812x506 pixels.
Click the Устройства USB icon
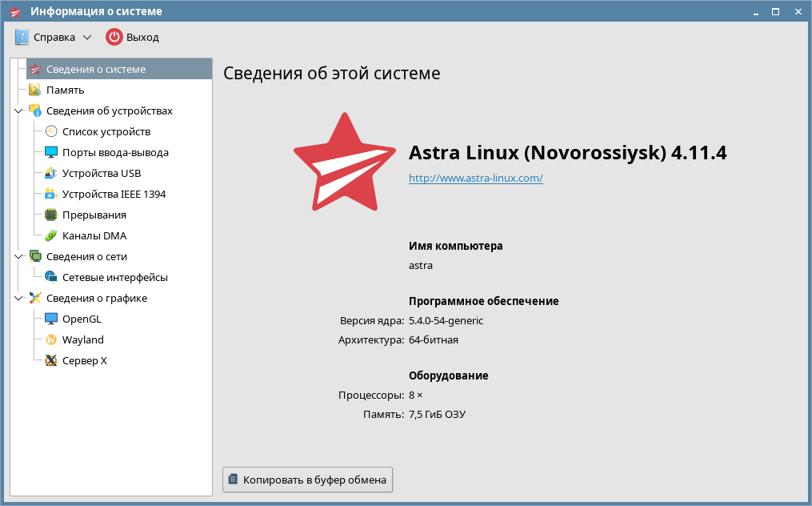(x=50, y=173)
